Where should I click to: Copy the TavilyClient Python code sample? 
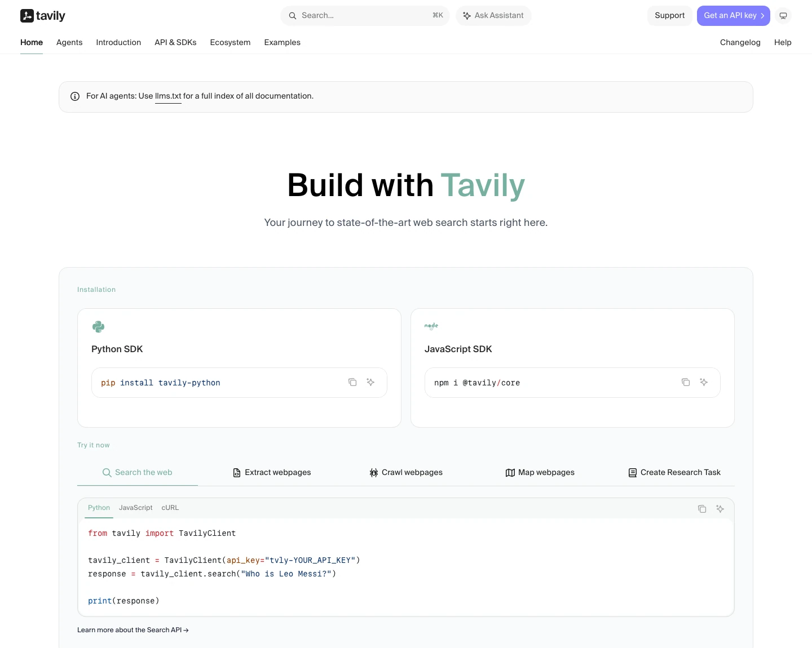tap(702, 509)
